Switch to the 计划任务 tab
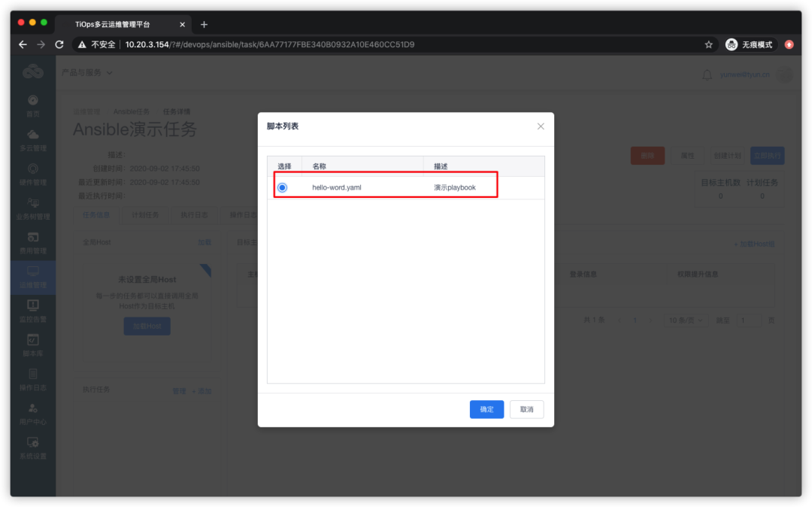 146,214
